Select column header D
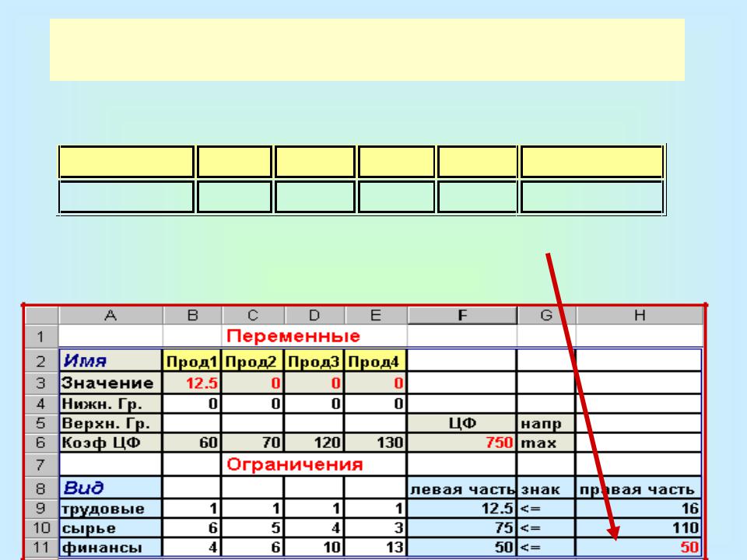Viewport: 747px width, 560px height. click(x=314, y=315)
